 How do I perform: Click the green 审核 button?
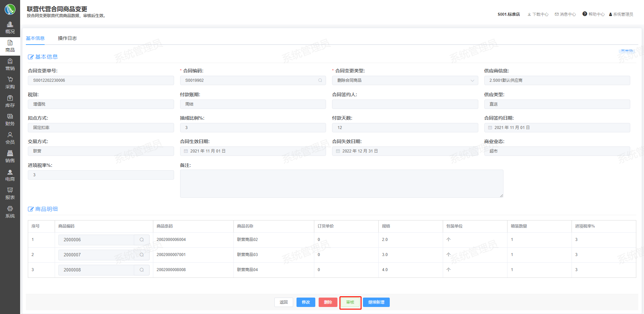350,302
